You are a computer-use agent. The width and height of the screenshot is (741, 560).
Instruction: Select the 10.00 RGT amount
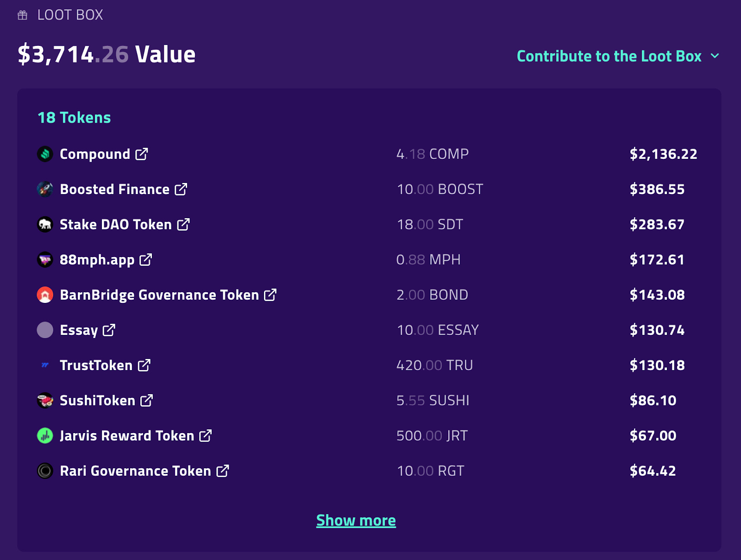(430, 471)
